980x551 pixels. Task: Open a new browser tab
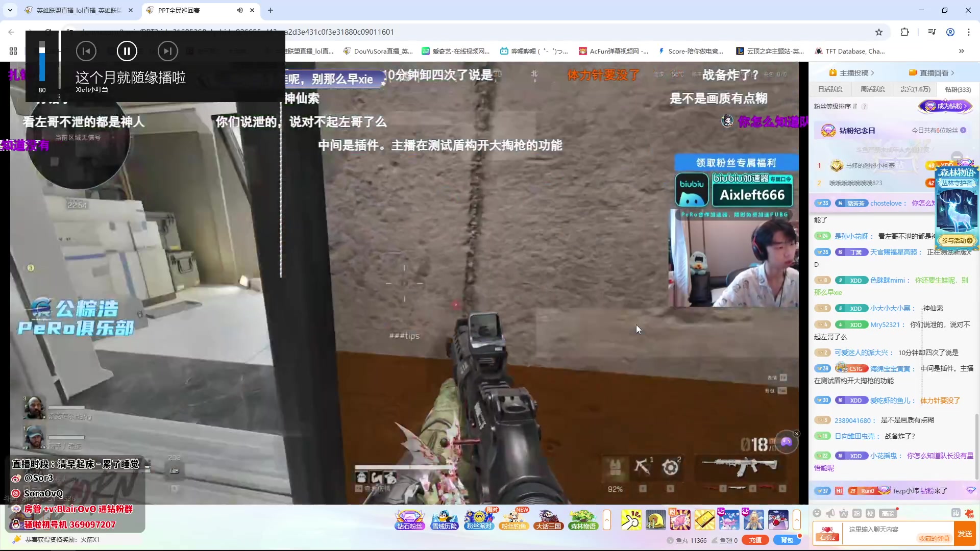271,10
